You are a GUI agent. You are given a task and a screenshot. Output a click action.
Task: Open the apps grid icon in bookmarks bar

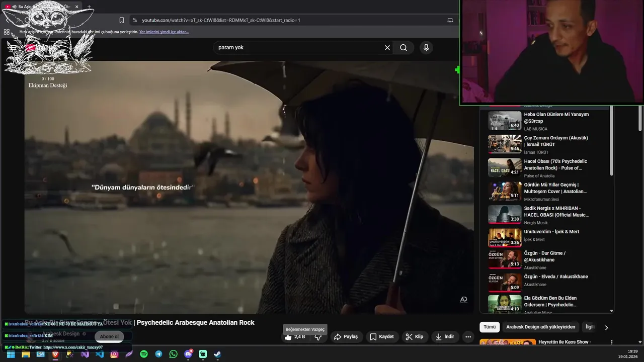click(x=7, y=32)
